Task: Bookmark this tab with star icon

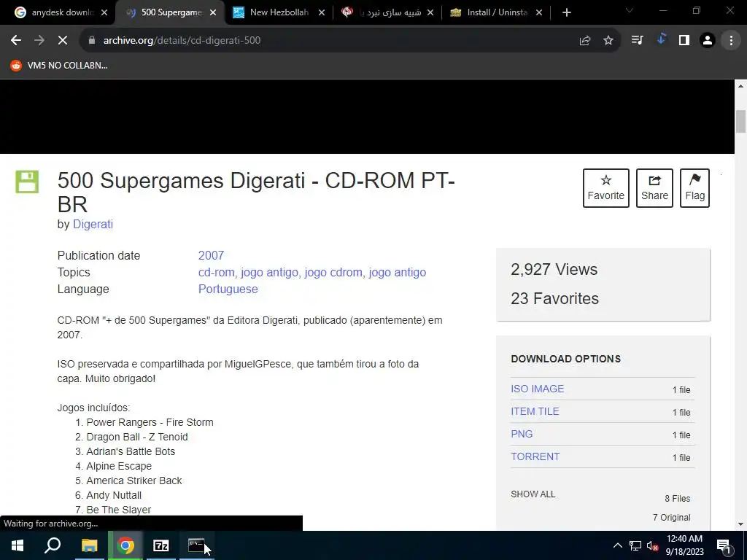Action: [x=608, y=41]
